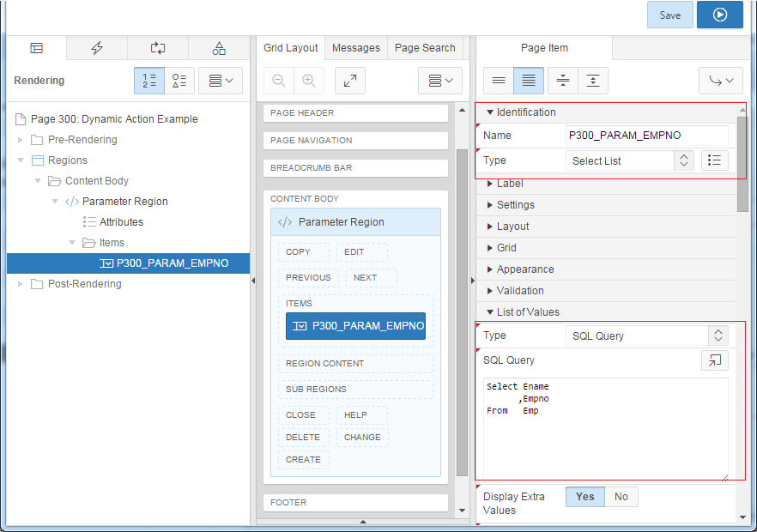Image resolution: width=757 pixels, height=532 pixels.
Task: Click the Parameter Region header in grid layout
Action: [356, 222]
